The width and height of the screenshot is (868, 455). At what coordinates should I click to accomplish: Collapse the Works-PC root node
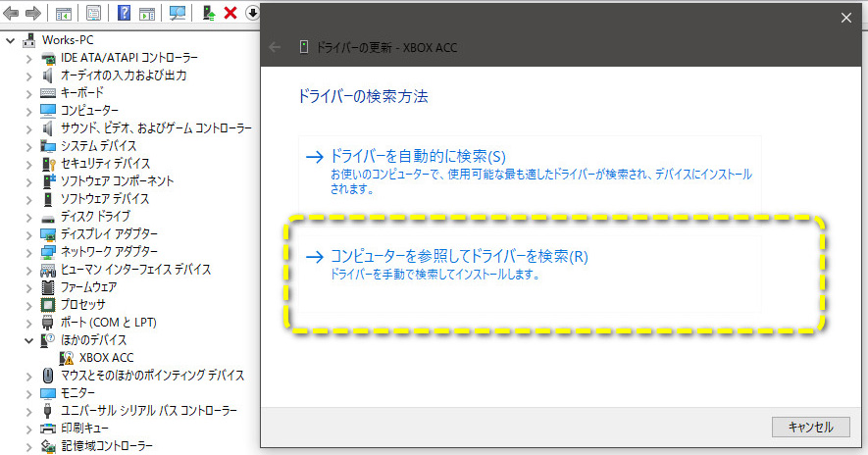[x=11, y=40]
